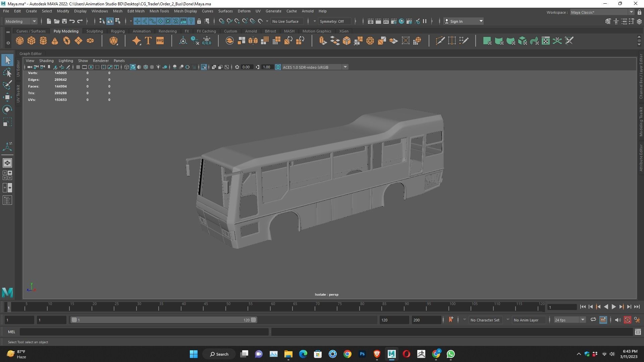Screen dimensions: 644x362
Task: Open the No Character Set dropdown
Action: (x=484, y=320)
